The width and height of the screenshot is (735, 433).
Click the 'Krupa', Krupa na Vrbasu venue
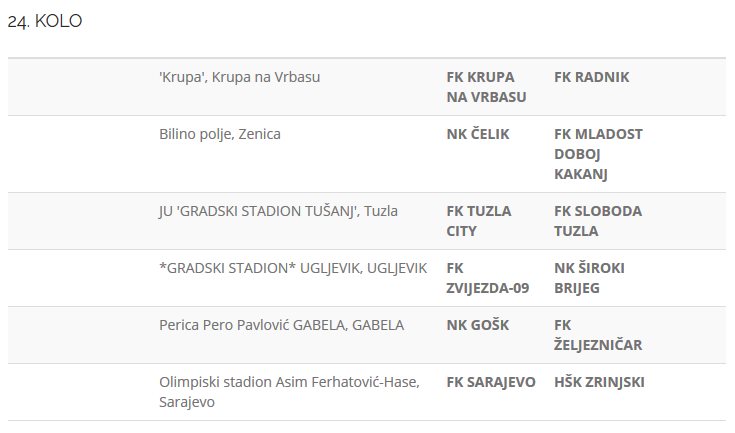[x=240, y=77]
